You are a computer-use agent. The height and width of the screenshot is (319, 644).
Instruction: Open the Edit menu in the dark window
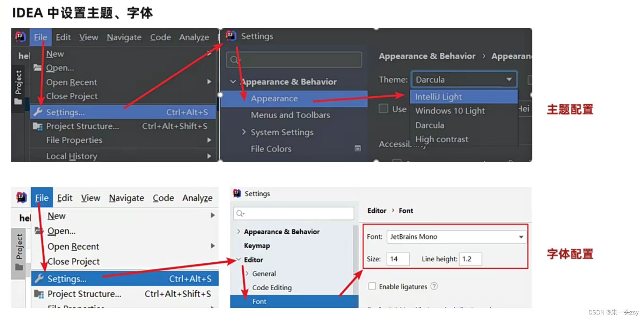[63, 37]
